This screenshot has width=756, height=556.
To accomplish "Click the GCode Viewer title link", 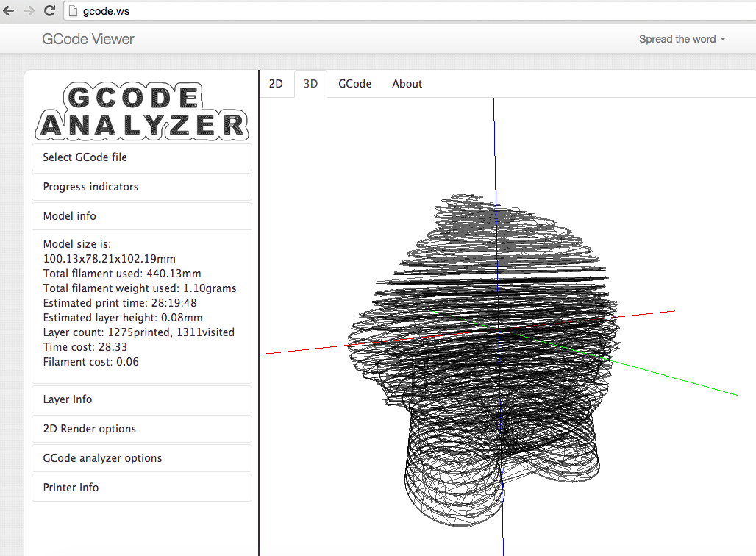I will pos(88,39).
